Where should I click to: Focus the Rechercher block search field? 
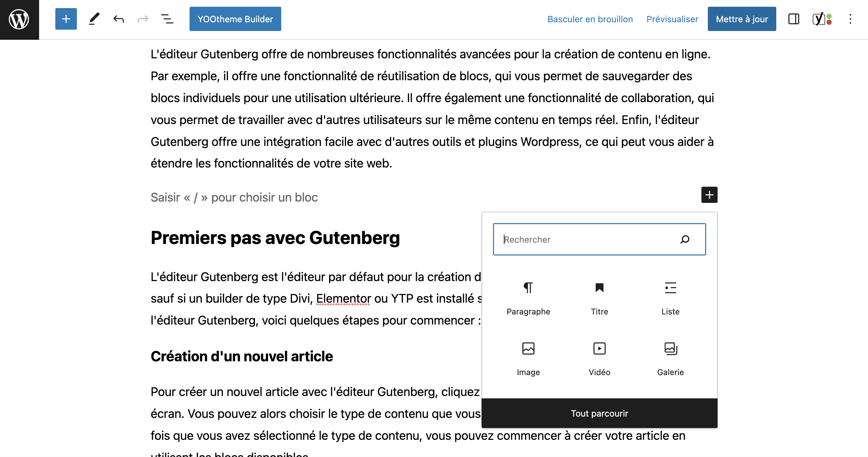pos(599,239)
